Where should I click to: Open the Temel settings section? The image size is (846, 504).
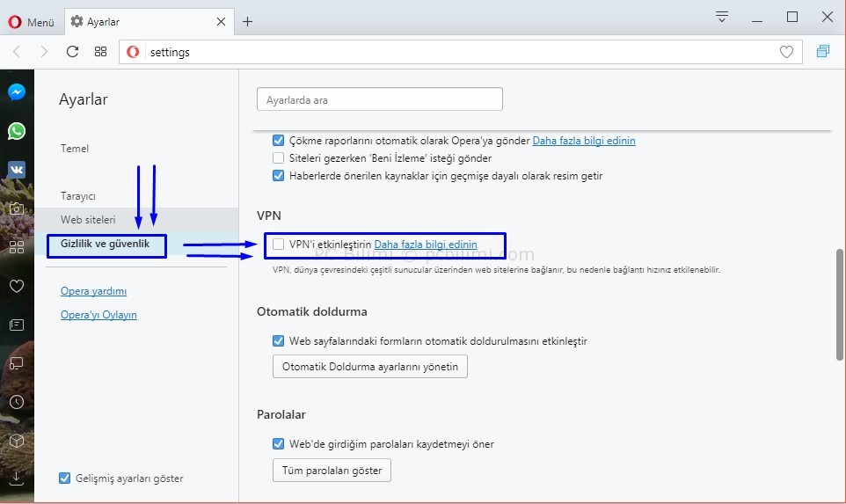tap(75, 149)
